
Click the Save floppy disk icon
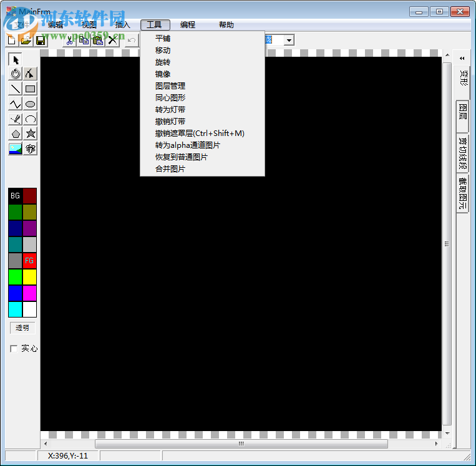click(x=41, y=40)
